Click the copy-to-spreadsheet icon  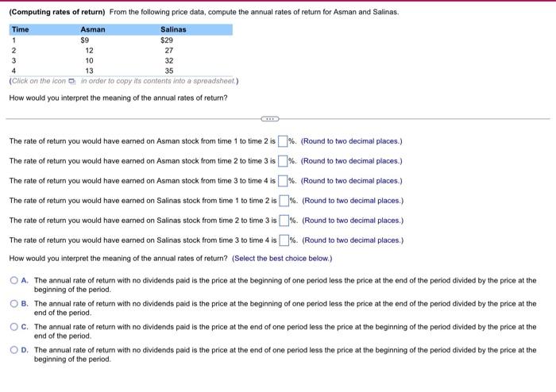pos(72,82)
